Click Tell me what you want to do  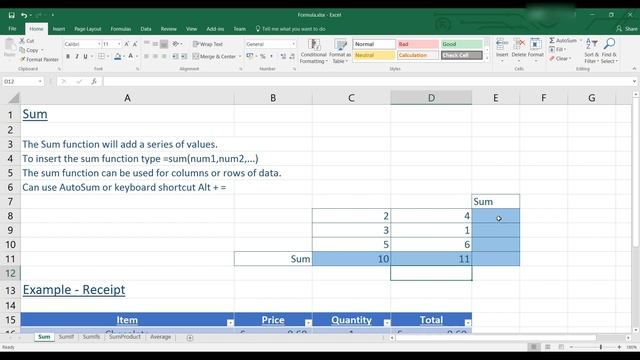tap(291, 29)
